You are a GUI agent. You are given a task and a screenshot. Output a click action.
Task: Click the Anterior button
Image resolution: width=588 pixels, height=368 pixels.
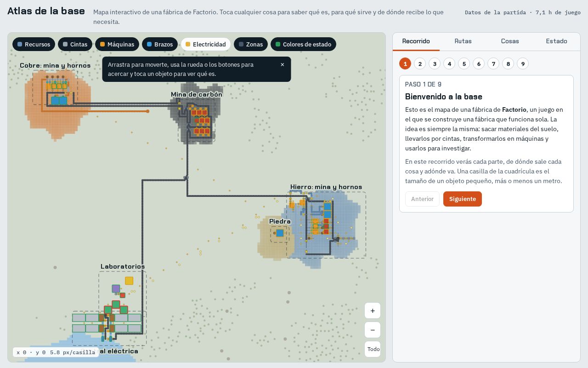[x=422, y=199]
